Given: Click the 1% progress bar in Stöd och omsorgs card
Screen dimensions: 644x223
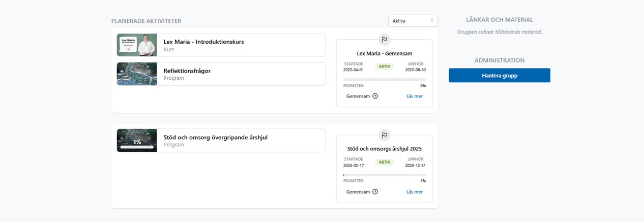Looking at the screenshot, I should click(x=384, y=175).
